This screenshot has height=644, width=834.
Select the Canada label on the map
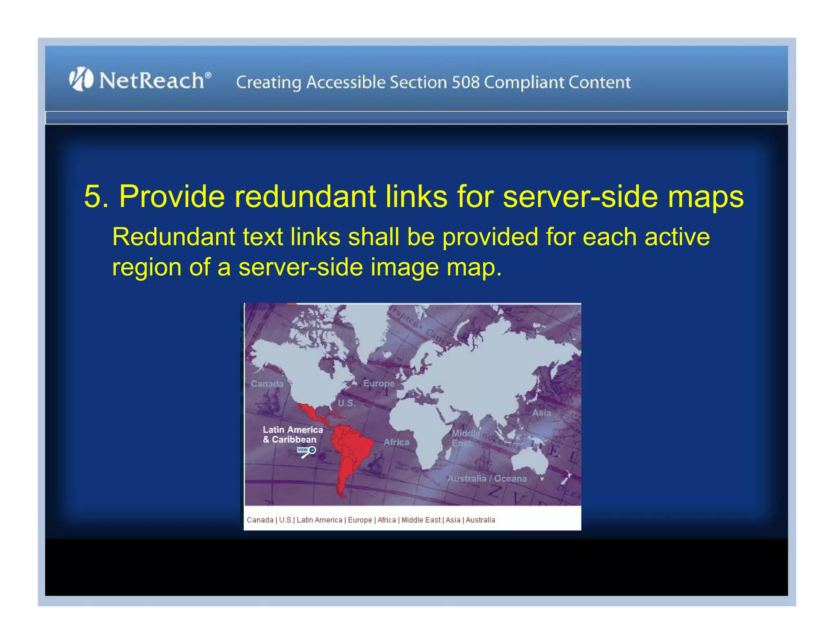click(x=267, y=384)
